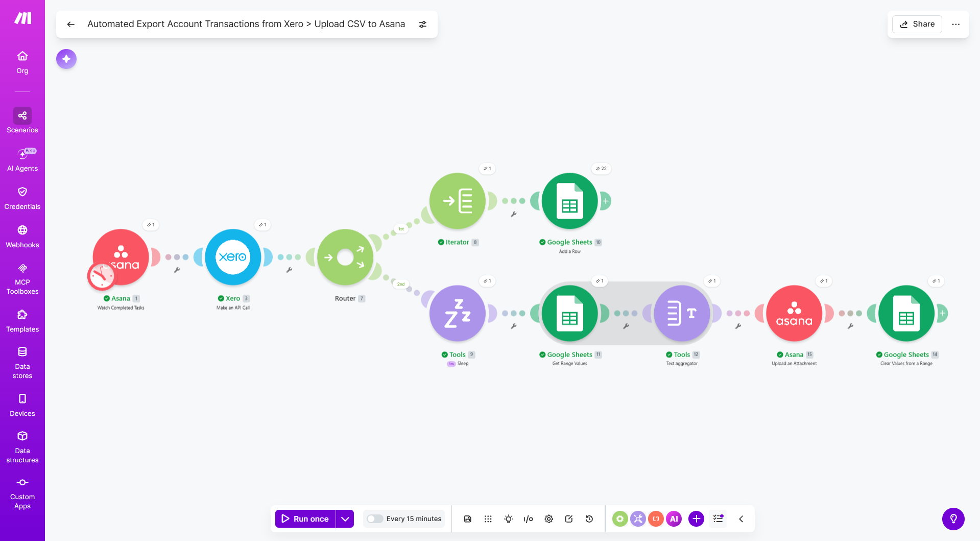Save the scenario with the disk icon
980x541 pixels.
(467, 519)
